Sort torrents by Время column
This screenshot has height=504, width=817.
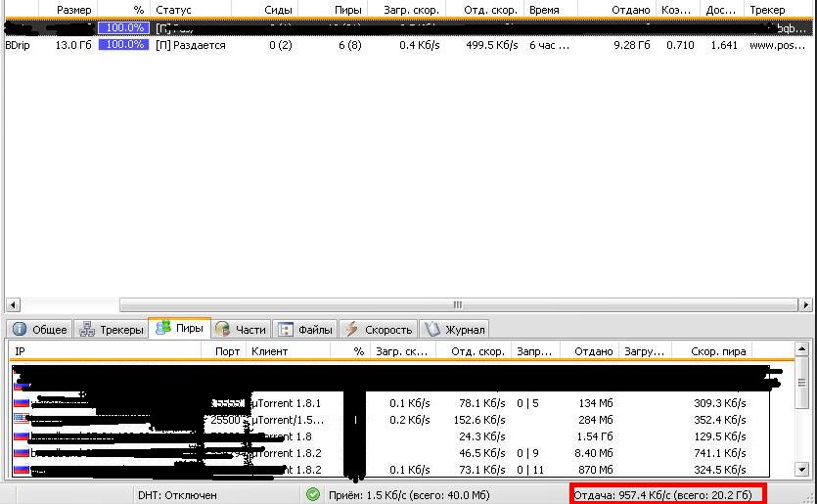[551, 10]
